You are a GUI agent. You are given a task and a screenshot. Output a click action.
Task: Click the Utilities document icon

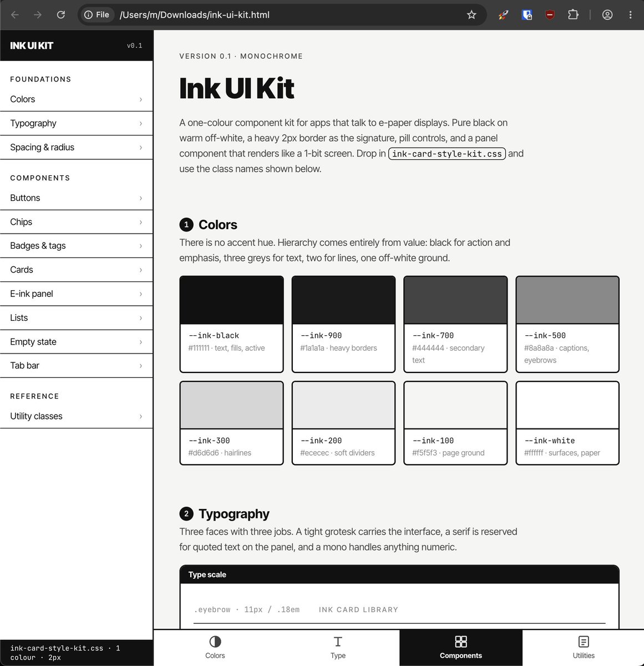(x=584, y=642)
